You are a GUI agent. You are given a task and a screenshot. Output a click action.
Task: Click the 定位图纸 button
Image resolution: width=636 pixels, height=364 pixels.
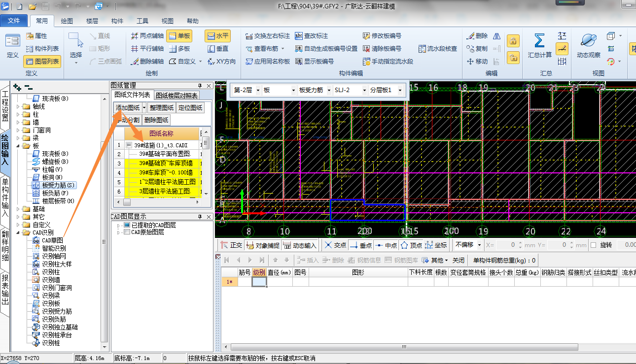[190, 107]
